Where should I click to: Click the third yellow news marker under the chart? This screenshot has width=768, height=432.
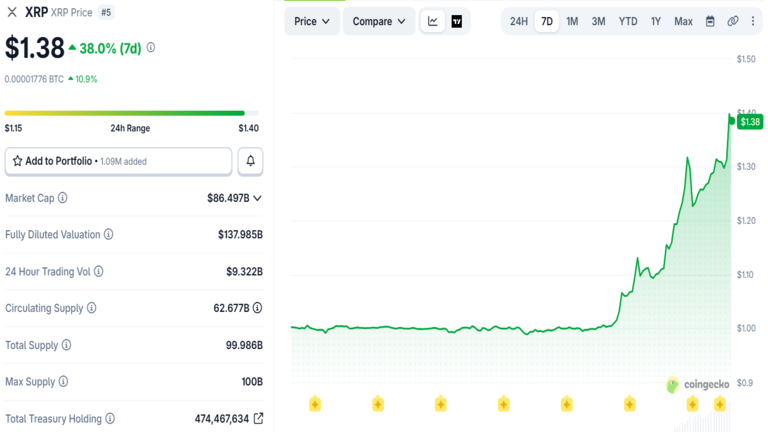[440, 404]
